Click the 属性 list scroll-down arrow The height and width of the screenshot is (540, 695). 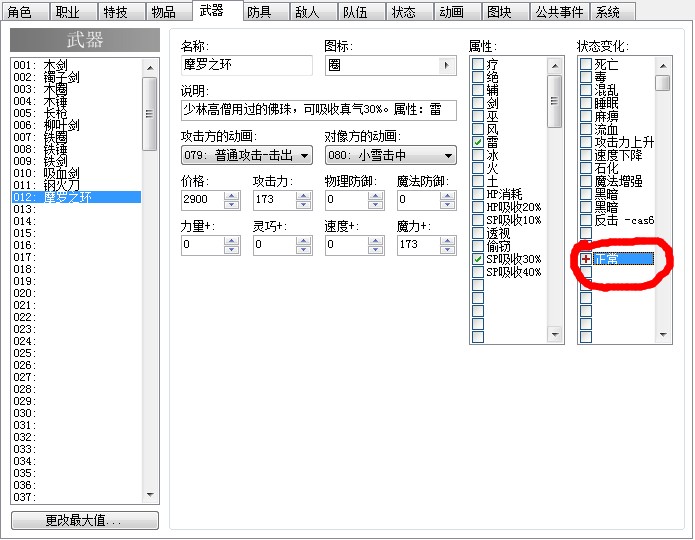555,335
